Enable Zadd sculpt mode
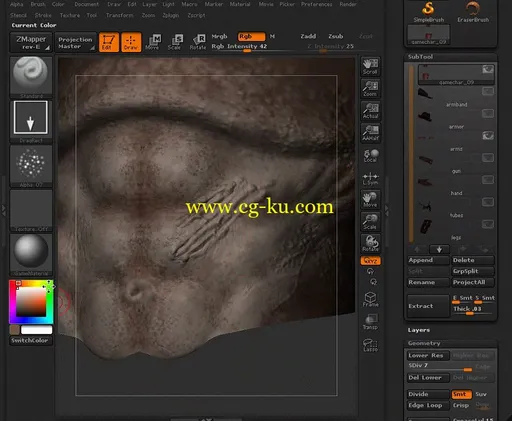 308,36
